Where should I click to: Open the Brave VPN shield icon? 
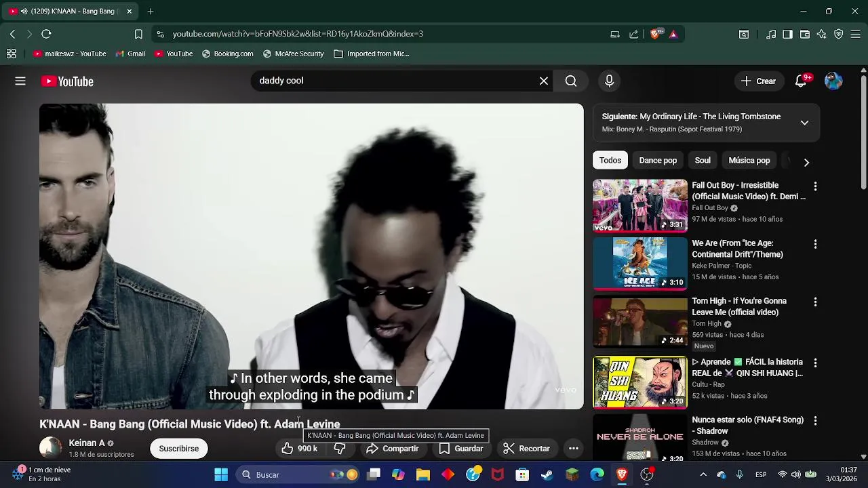pos(838,34)
